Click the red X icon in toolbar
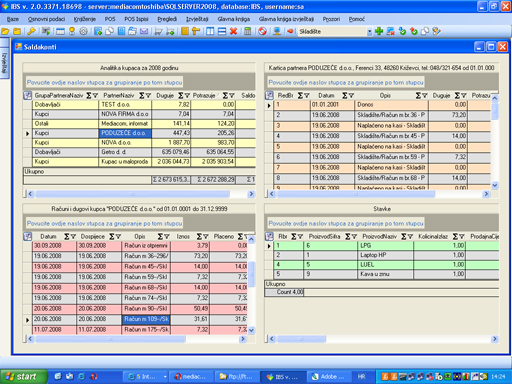 pos(233,31)
